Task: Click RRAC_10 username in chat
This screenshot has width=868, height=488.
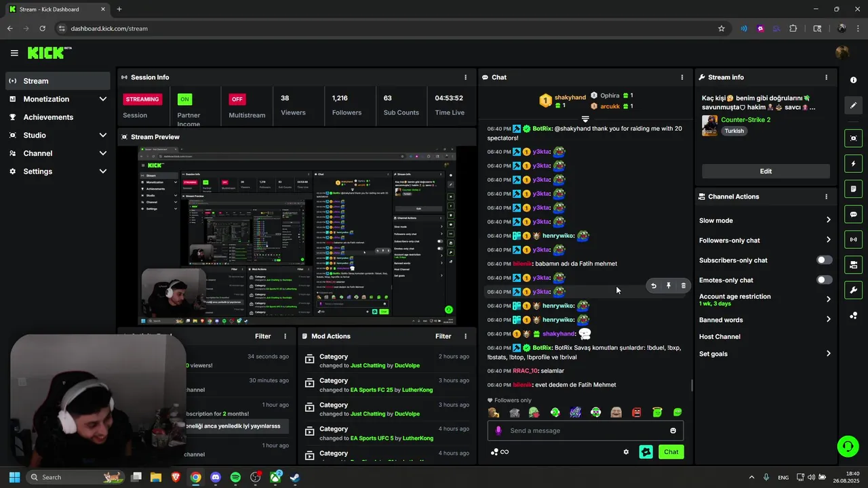Action: 525,371
